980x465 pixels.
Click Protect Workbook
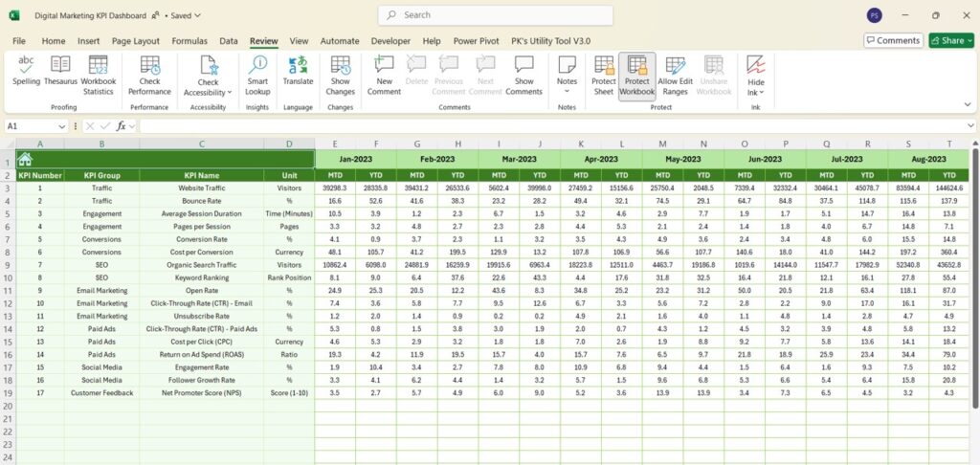pos(636,75)
